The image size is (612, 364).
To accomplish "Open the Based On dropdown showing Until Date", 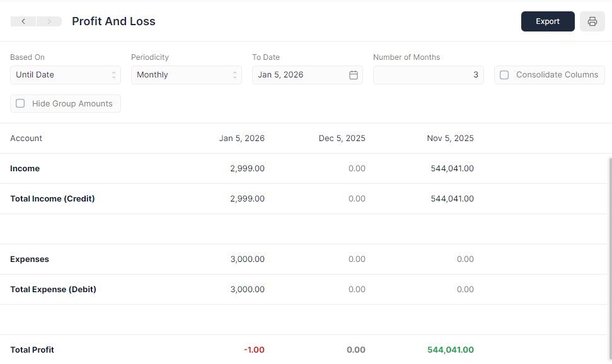I will point(65,74).
